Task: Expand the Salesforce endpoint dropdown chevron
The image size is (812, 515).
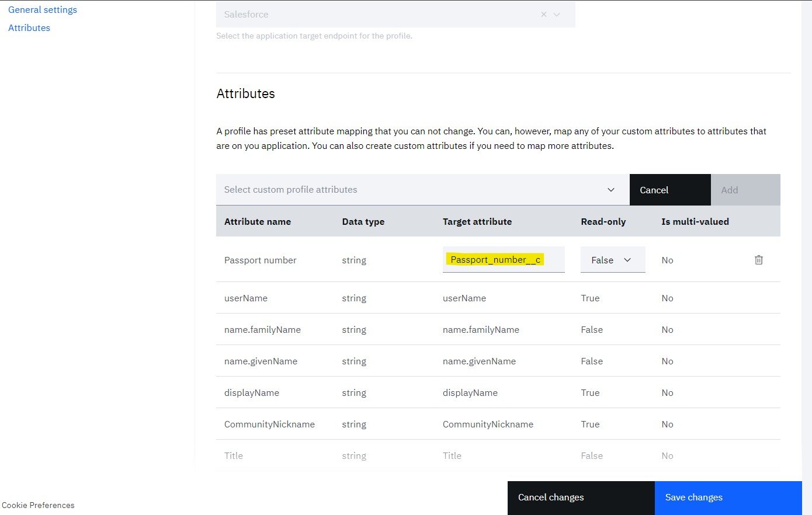Action: click(557, 15)
